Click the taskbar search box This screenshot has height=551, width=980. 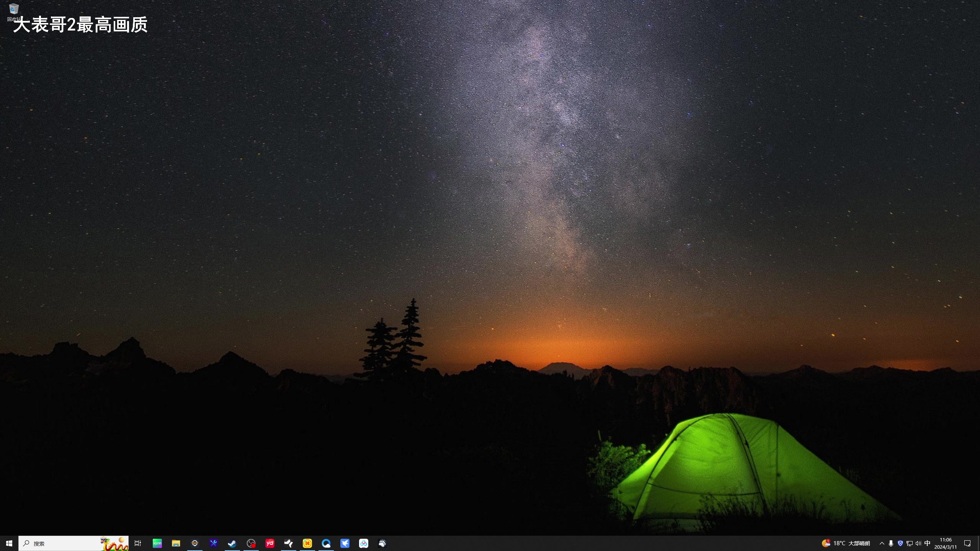73,543
